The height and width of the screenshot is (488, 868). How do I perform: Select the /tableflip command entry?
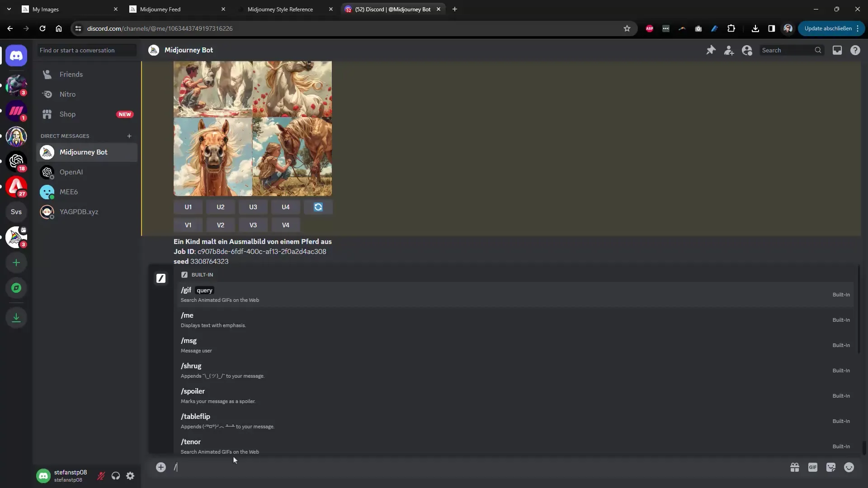point(196,420)
